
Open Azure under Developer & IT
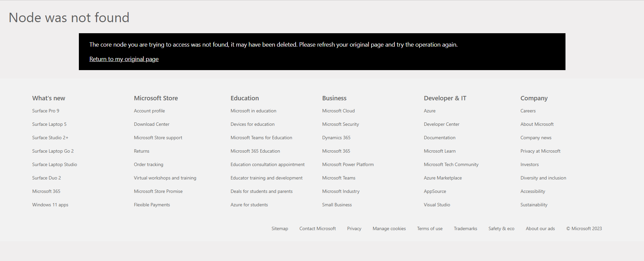point(430,111)
